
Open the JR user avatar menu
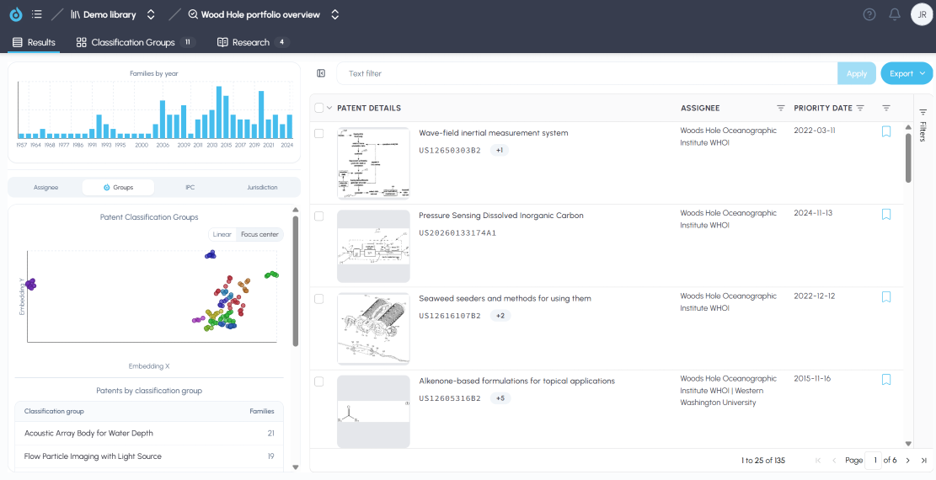(x=922, y=14)
